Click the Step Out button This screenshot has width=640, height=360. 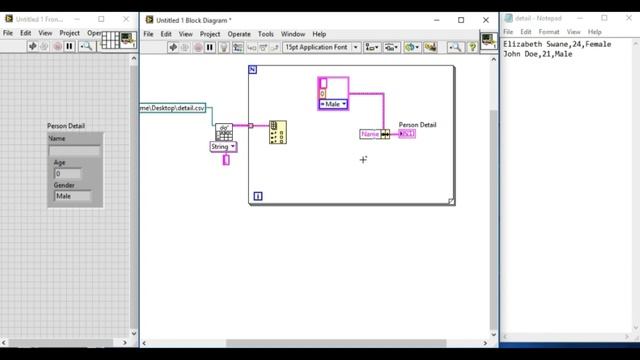(x=275, y=48)
